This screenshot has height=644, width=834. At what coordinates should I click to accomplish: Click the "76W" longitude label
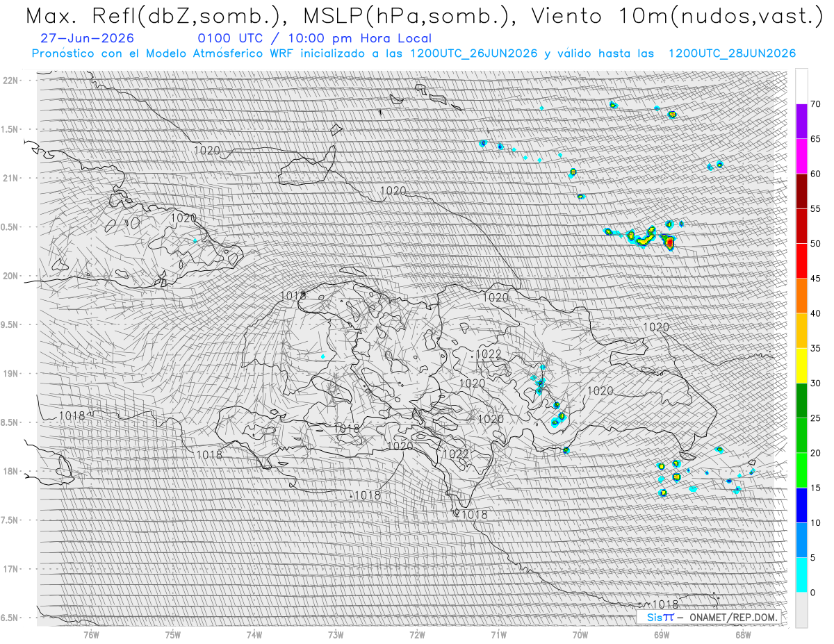pos(91,634)
